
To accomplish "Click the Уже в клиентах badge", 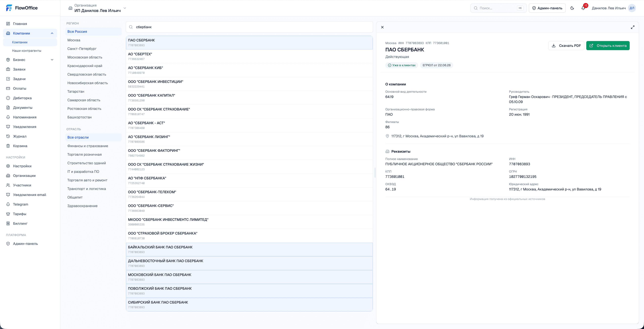I will (401, 65).
